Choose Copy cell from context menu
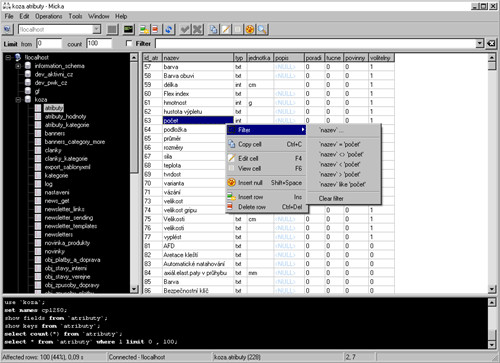The height and width of the screenshot is (363, 500). (266, 144)
